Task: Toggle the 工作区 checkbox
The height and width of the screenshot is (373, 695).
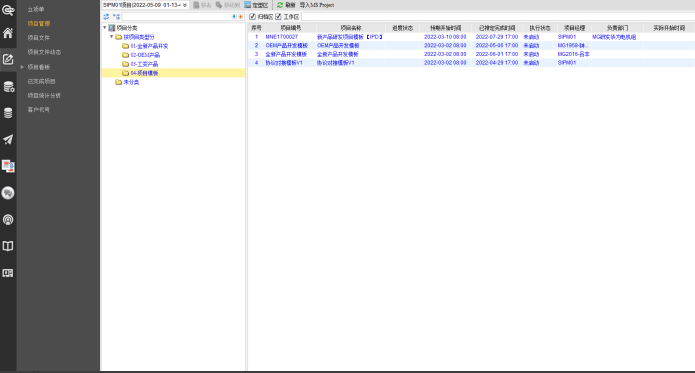Action: coord(278,16)
